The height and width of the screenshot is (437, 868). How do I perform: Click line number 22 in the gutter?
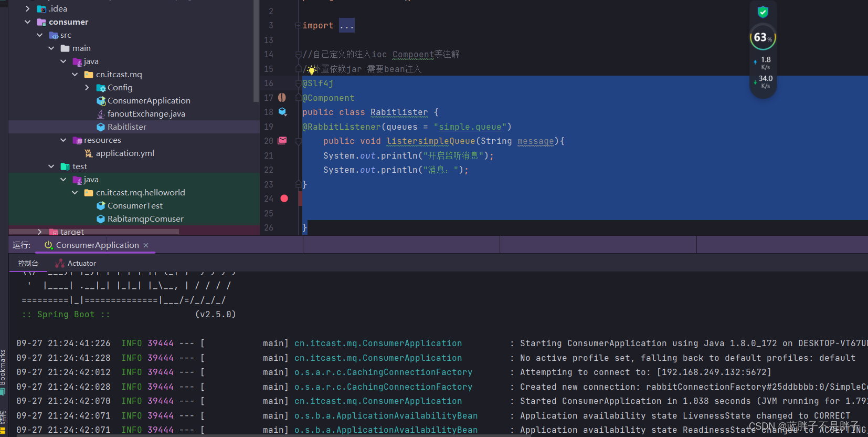(269, 170)
